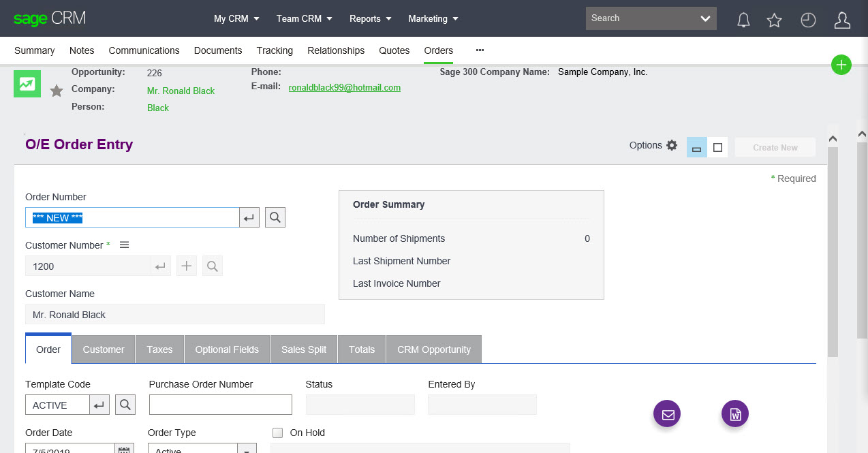The height and width of the screenshot is (453, 868).
Task: Open the Order Type dropdown
Action: pyautogui.click(x=246, y=450)
